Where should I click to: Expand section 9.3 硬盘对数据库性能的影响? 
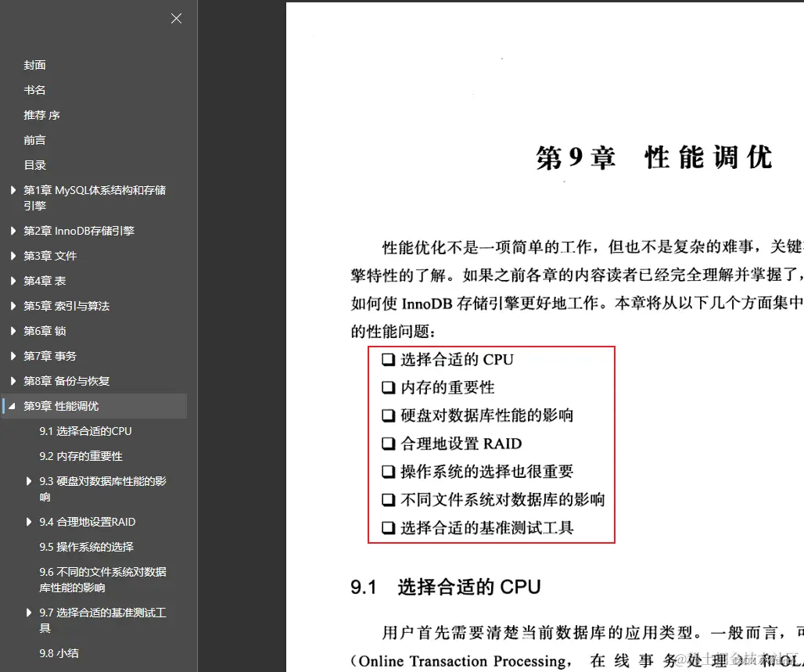(29, 481)
